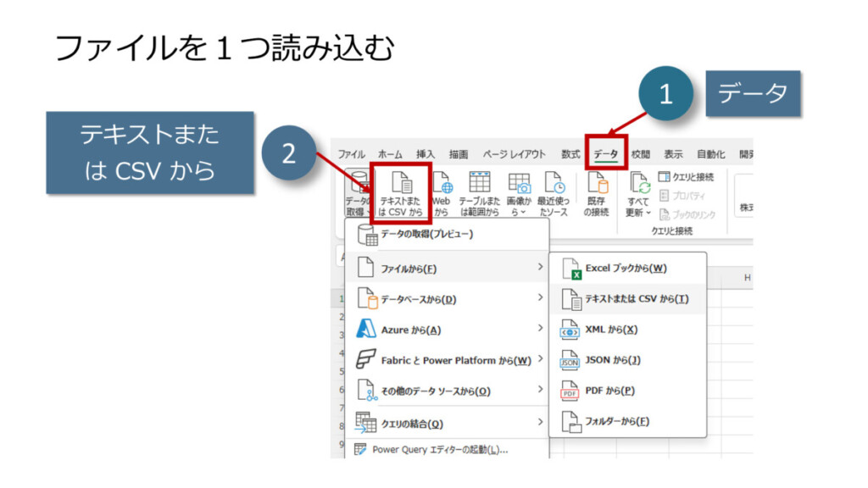Select テーブルまたは範囲から icon
Image resolution: width=868 pixels, height=488 pixels.
pos(480,194)
